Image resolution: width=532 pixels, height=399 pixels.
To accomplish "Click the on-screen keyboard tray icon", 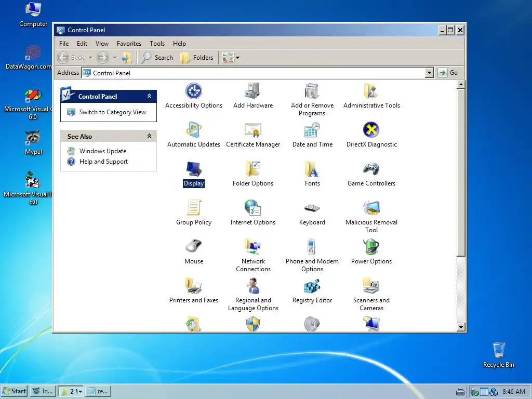I will tap(460, 392).
